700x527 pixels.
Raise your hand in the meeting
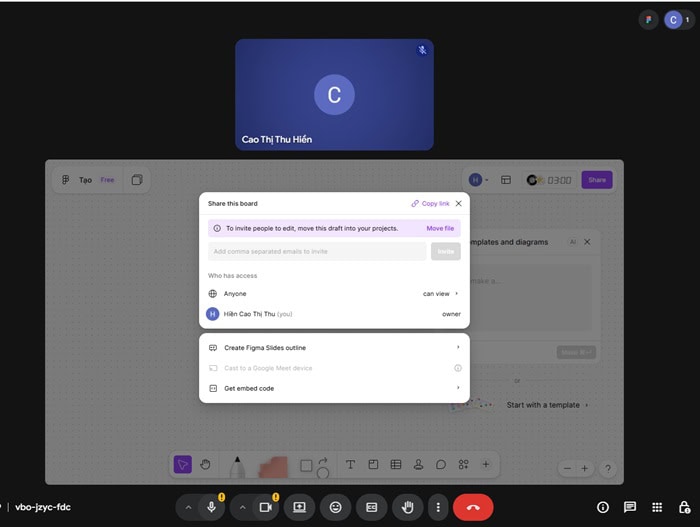click(407, 507)
